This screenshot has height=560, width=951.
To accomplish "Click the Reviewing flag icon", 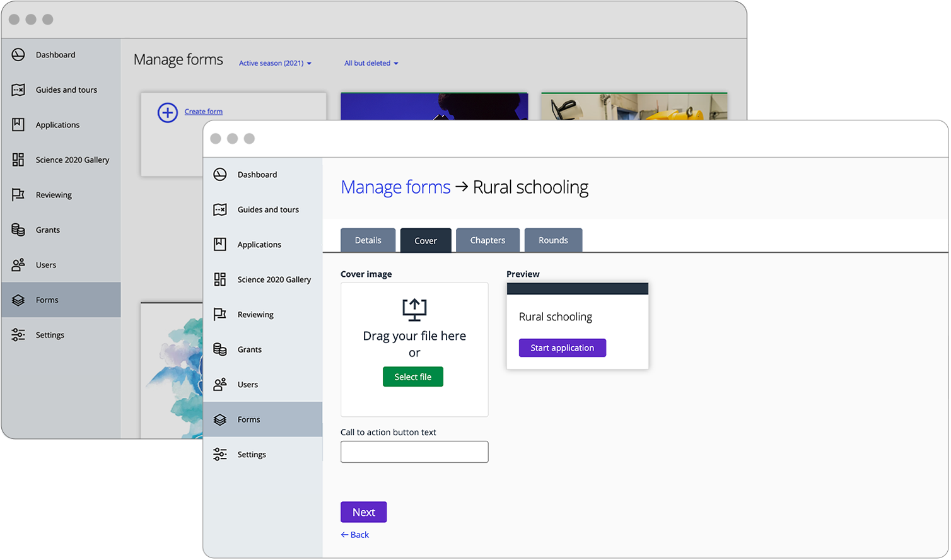I will pyautogui.click(x=219, y=314).
